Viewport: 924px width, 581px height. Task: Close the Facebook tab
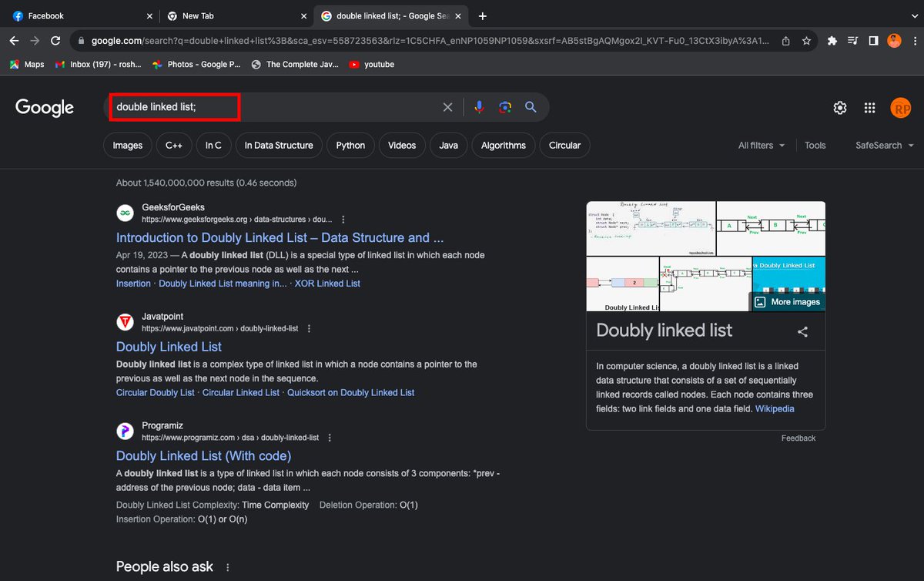coord(149,15)
